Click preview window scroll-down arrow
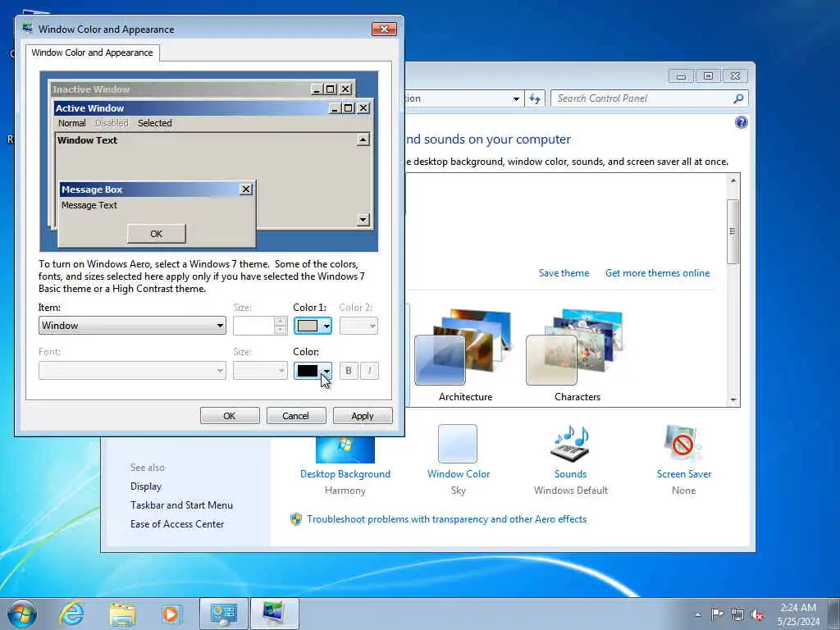 coord(363,220)
